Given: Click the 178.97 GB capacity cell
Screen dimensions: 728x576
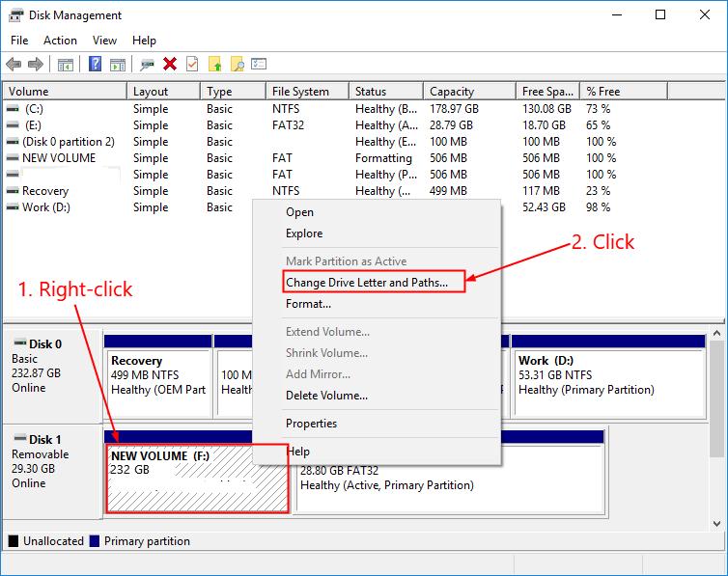Looking at the screenshot, I should 454,109.
